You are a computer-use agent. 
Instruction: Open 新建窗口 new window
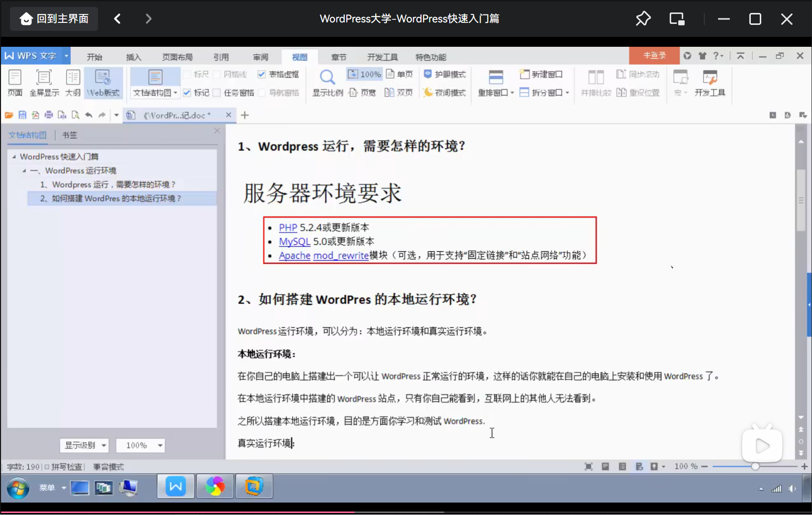541,74
